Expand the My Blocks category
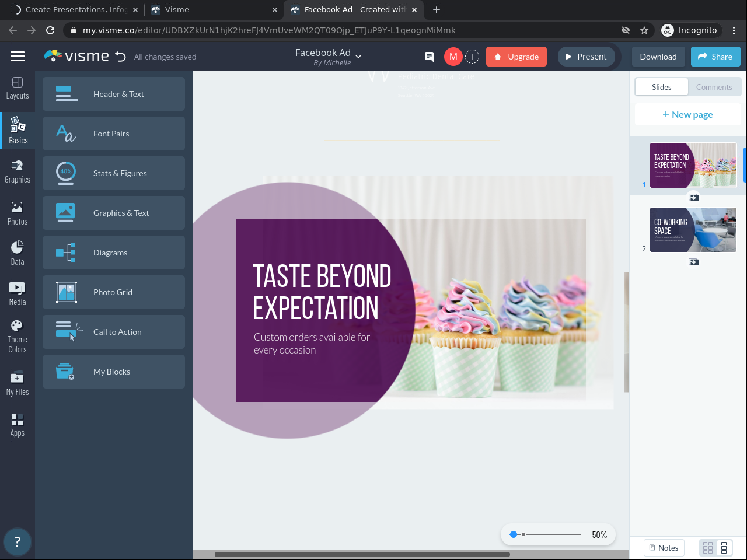The height and width of the screenshot is (560, 747). [x=114, y=372]
